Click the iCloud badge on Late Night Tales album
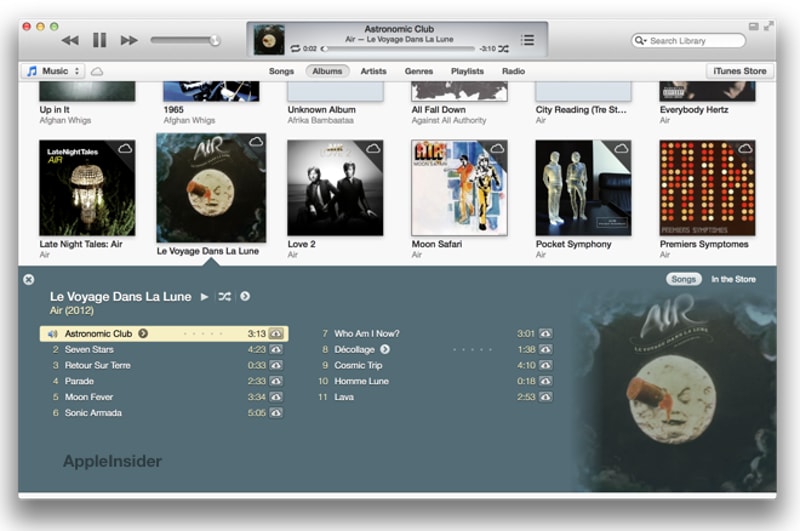 coord(126,148)
